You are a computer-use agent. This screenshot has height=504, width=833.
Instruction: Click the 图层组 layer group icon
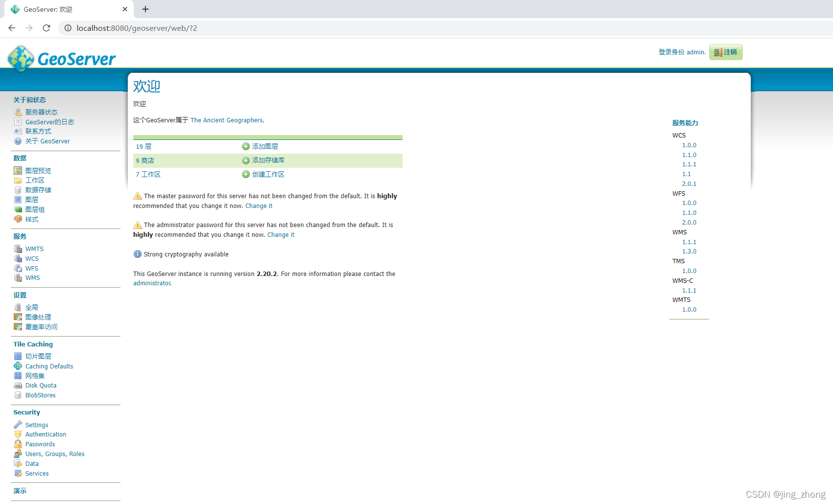pos(18,209)
